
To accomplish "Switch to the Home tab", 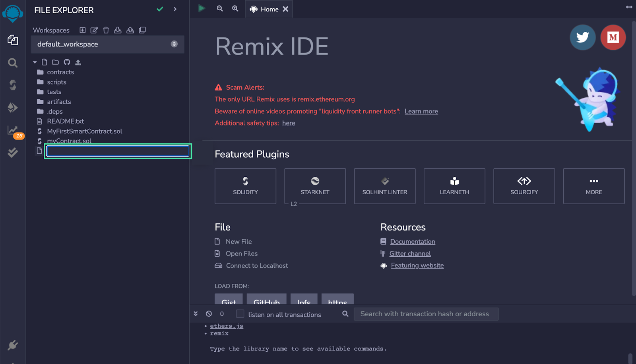I will [x=270, y=9].
